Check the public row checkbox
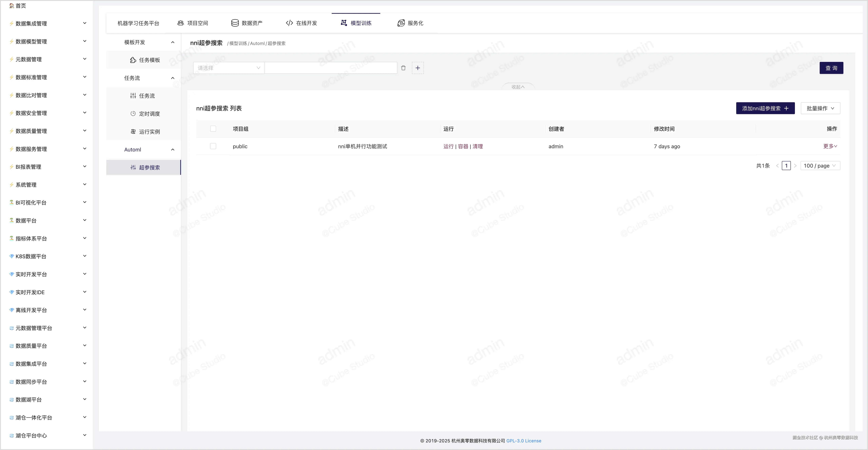Viewport: 868px width, 450px height. tap(213, 146)
